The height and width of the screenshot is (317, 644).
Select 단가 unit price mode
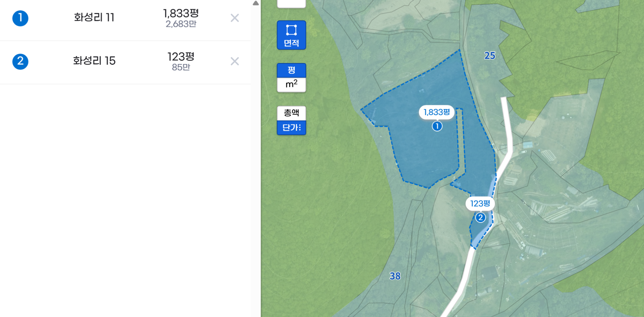(x=291, y=128)
